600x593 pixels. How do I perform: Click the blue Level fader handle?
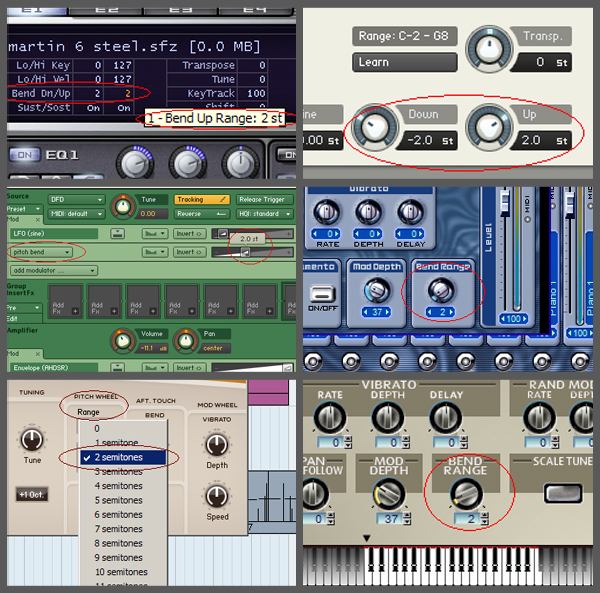pos(505,202)
